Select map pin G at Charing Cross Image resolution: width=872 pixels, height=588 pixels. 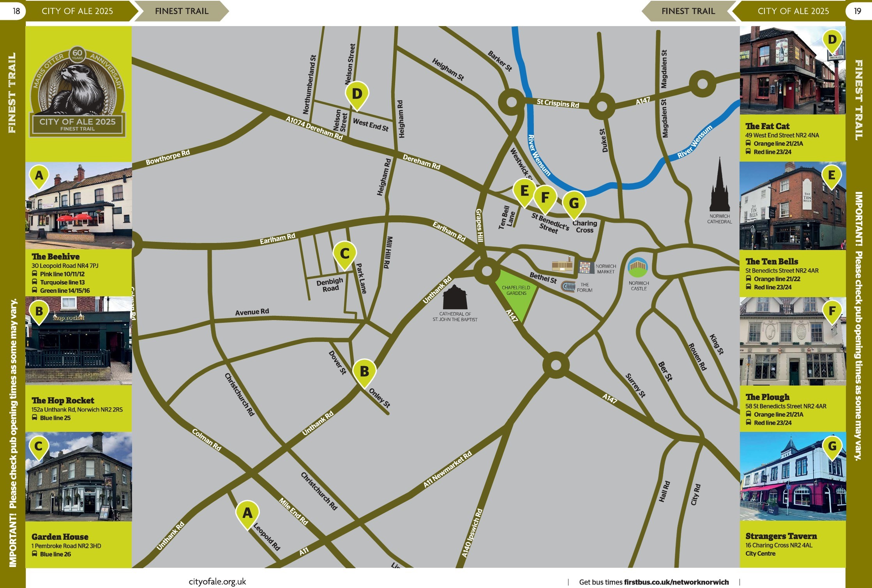click(574, 203)
